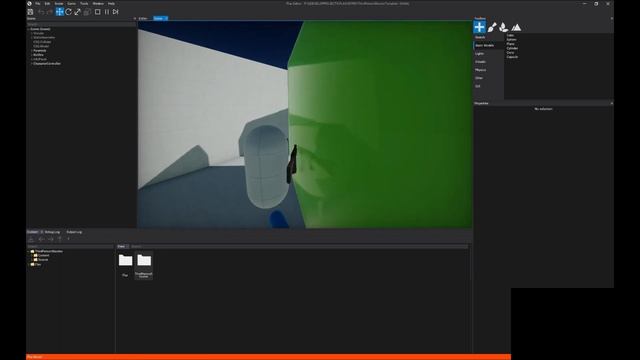Switch to the Debug Log tab
The width and height of the screenshot is (640, 360).
point(52,232)
